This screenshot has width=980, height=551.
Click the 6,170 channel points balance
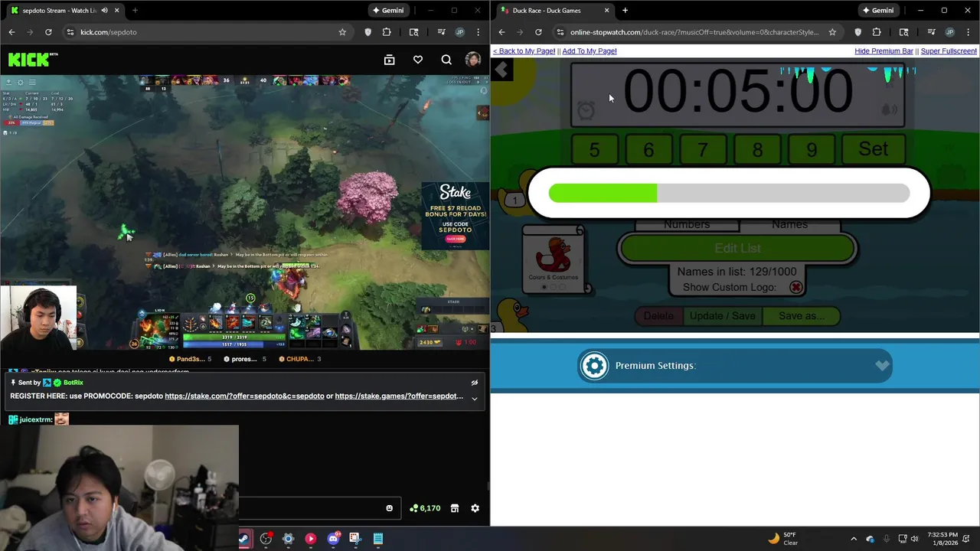pyautogui.click(x=425, y=508)
